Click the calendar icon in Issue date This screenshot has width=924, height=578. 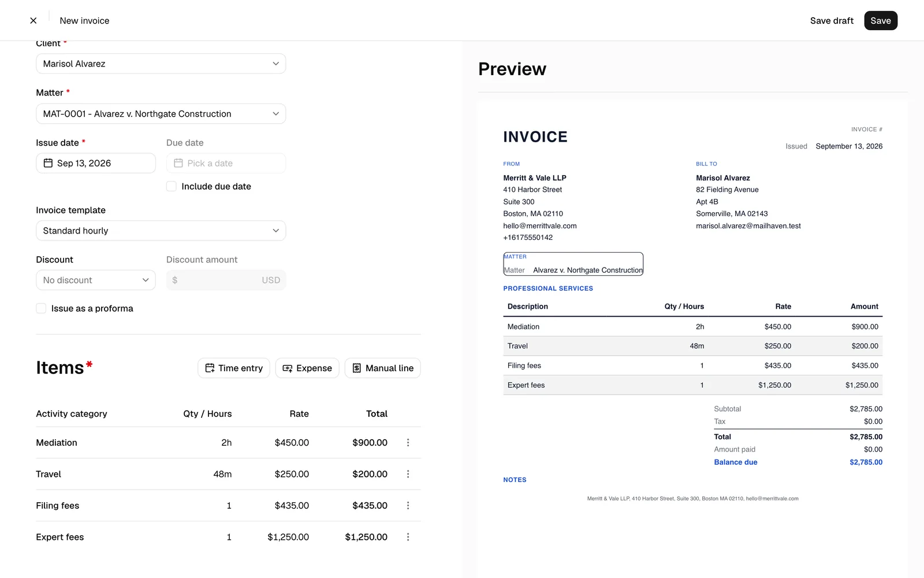tap(49, 163)
